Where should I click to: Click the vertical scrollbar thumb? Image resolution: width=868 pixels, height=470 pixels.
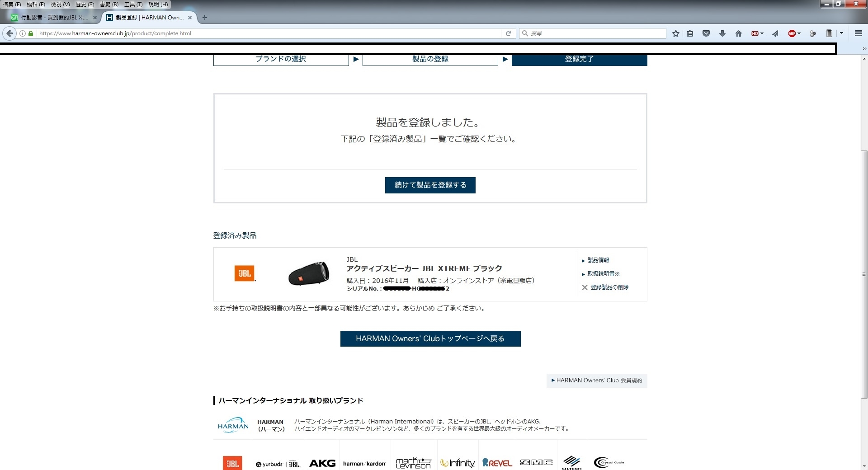864,274
